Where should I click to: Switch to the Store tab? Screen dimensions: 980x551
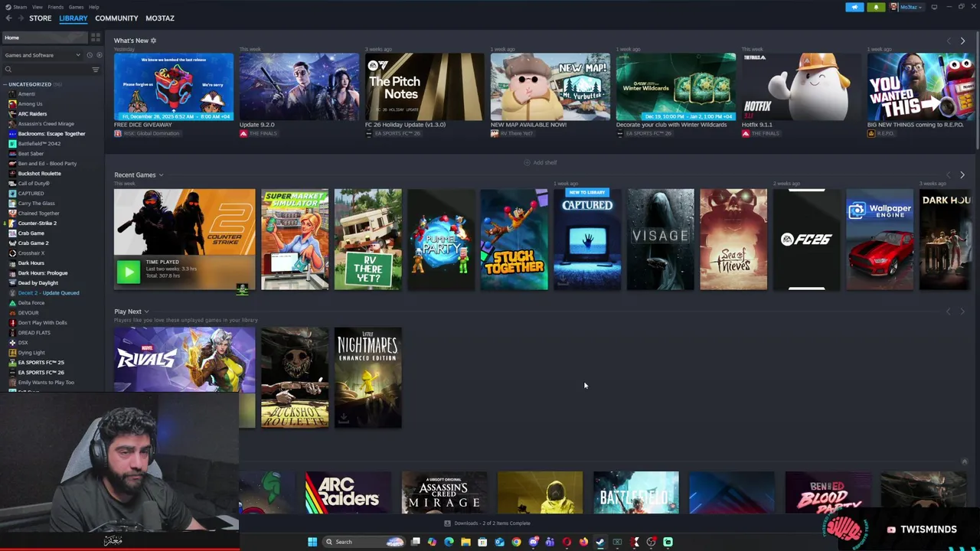[x=41, y=18]
